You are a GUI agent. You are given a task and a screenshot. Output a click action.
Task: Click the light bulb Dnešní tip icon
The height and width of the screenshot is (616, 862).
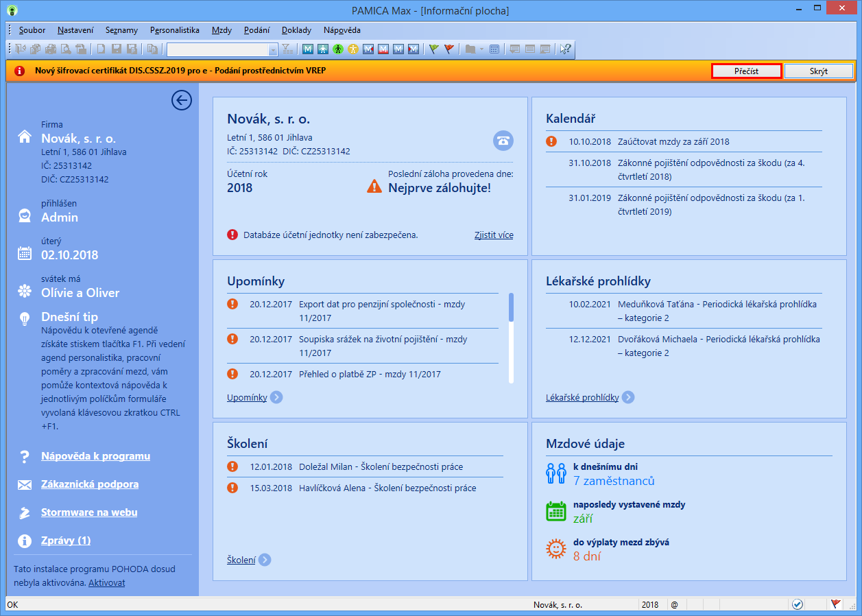25,318
